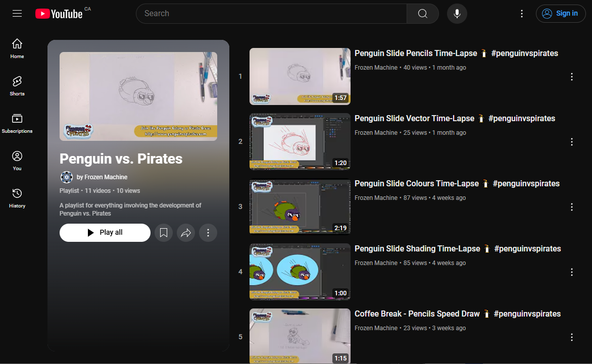This screenshot has height=364, width=592.
Task: Open the hamburger guide menu
Action: tap(17, 14)
